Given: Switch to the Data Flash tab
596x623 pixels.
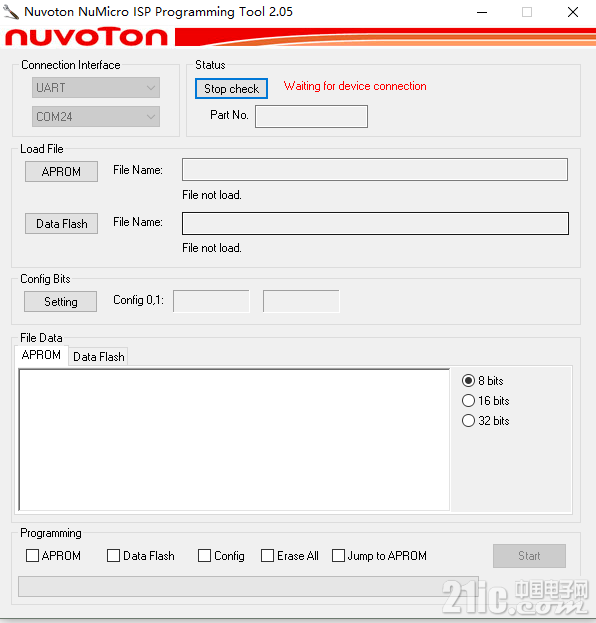Looking at the screenshot, I should tap(99, 356).
